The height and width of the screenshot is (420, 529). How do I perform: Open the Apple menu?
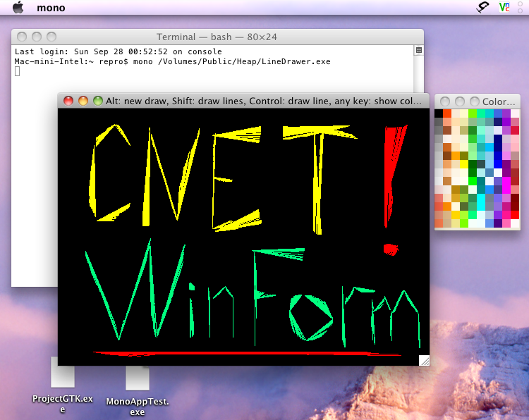(x=18, y=8)
